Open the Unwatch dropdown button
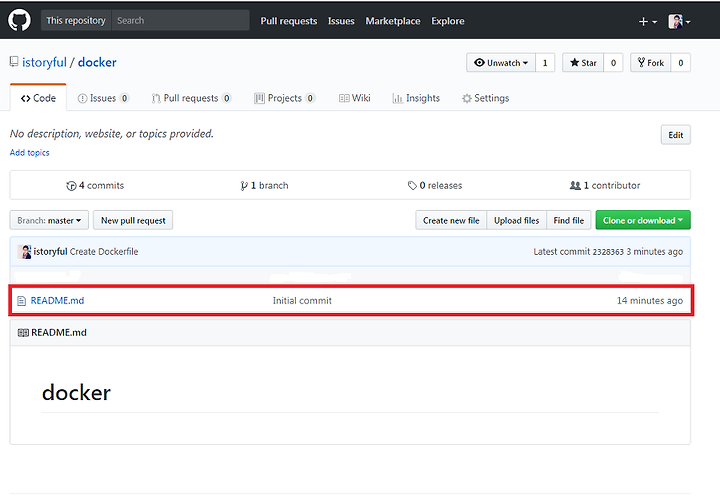Screen dimensions: 720x496 (501, 63)
